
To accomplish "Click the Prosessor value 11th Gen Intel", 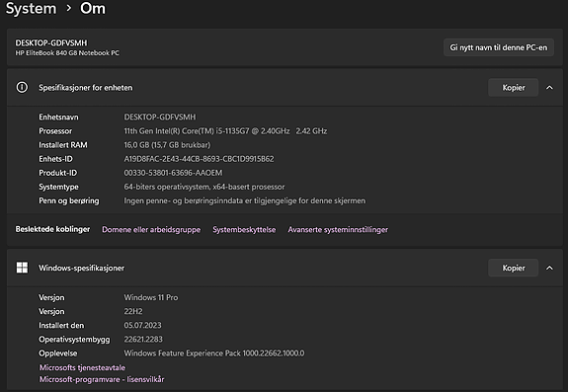I will pyautogui.click(x=225, y=131).
